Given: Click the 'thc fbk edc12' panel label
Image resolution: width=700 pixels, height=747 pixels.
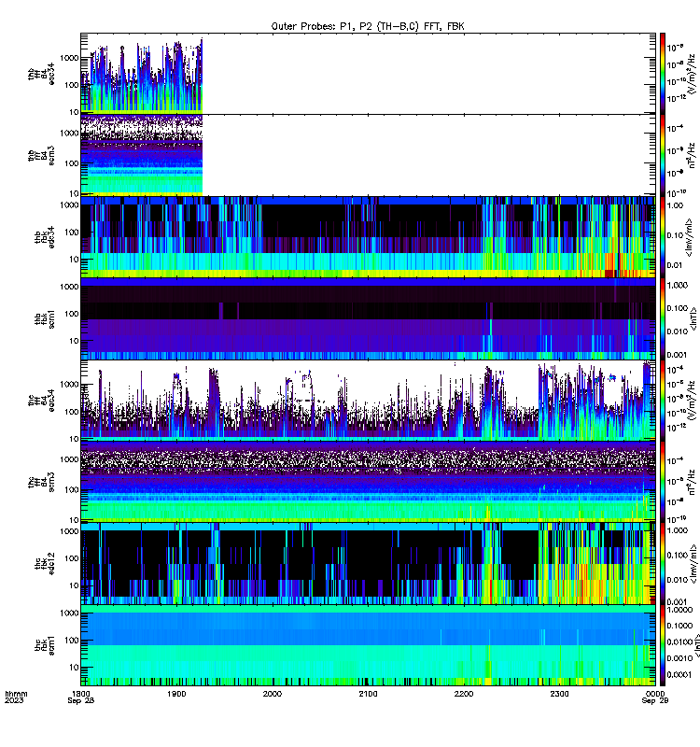Looking at the screenshot, I should coord(45,564).
